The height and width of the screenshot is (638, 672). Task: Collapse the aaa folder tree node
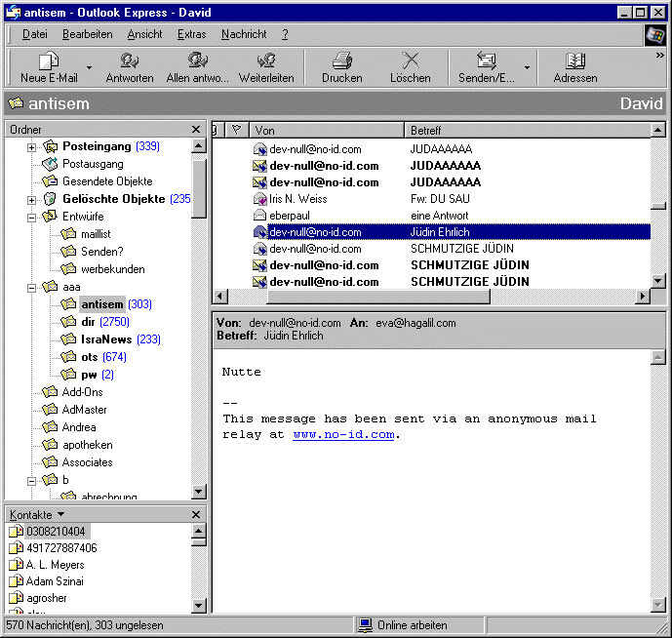click(x=31, y=288)
